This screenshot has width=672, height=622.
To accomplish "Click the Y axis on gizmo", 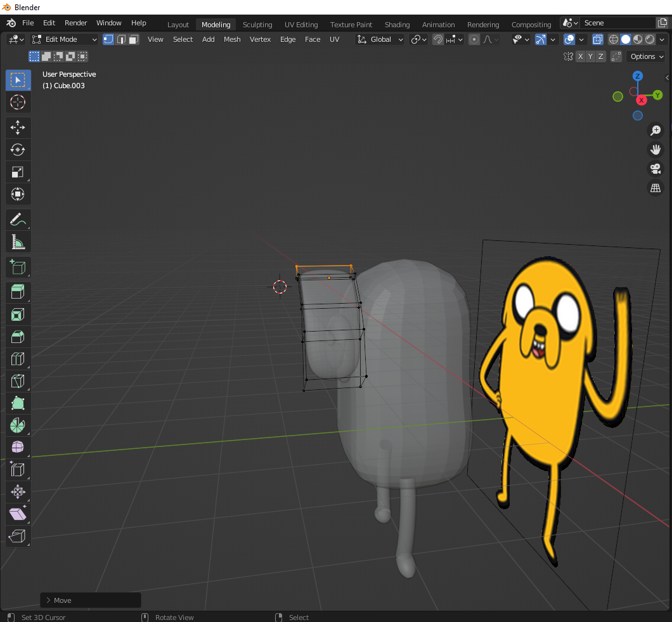I will [x=657, y=95].
